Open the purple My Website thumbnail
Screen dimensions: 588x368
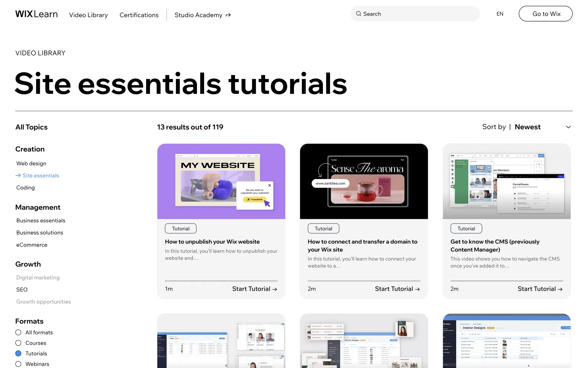click(x=221, y=181)
